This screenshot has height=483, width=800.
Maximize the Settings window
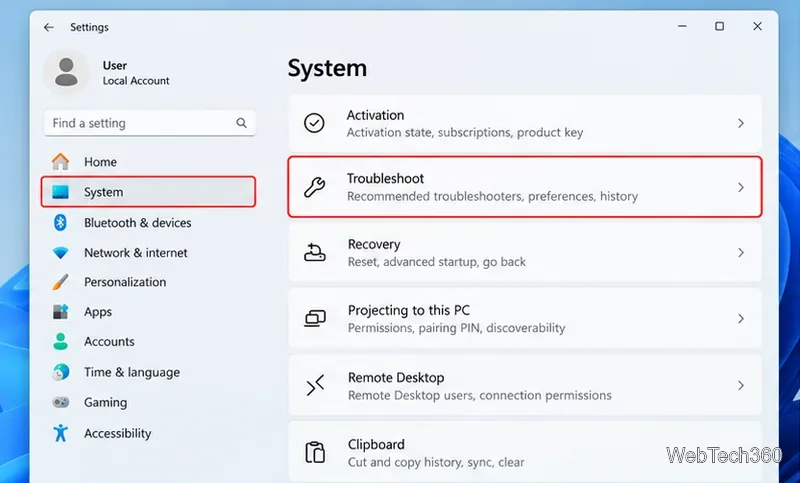point(719,26)
